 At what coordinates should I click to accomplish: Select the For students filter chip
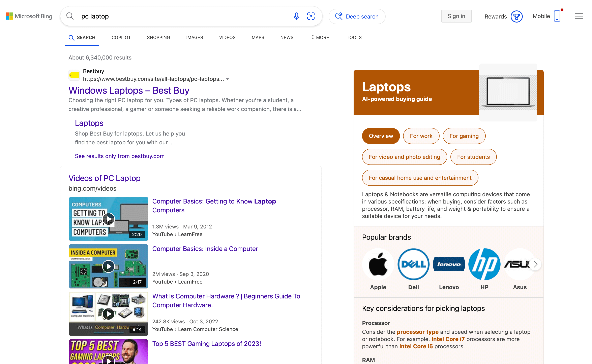click(473, 157)
